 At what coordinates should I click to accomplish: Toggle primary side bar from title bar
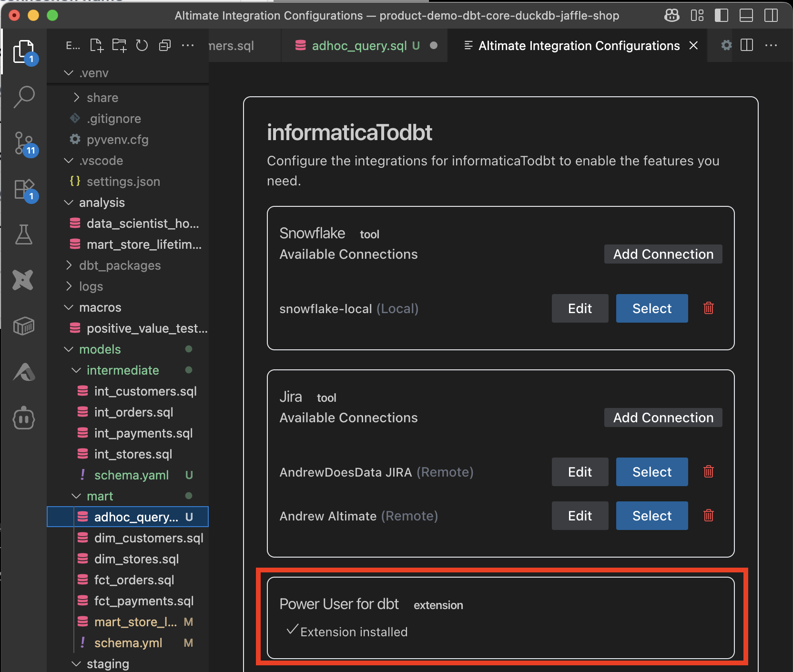722,15
